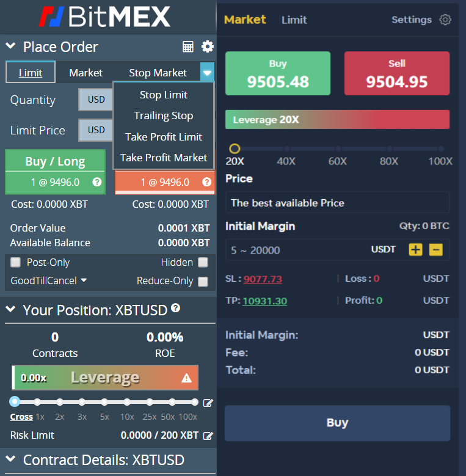Screen dimensions: 466x476
Task: Increase Initial Margin with yellow plus button
Action: click(416, 250)
